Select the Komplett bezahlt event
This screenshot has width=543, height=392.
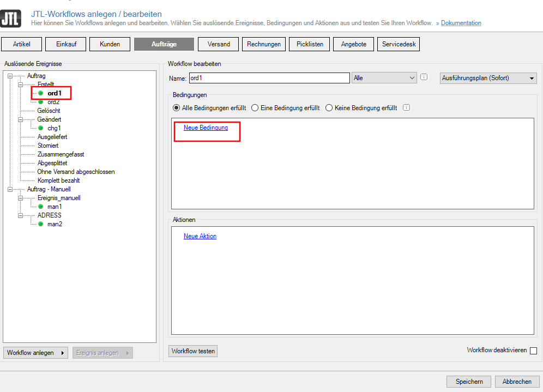click(58, 180)
